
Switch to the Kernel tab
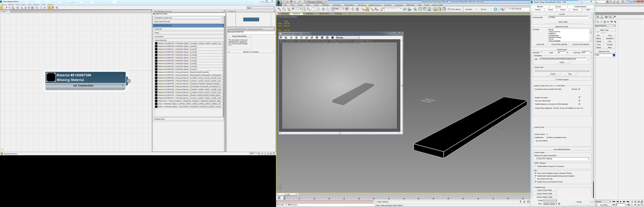click(x=550, y=10)
